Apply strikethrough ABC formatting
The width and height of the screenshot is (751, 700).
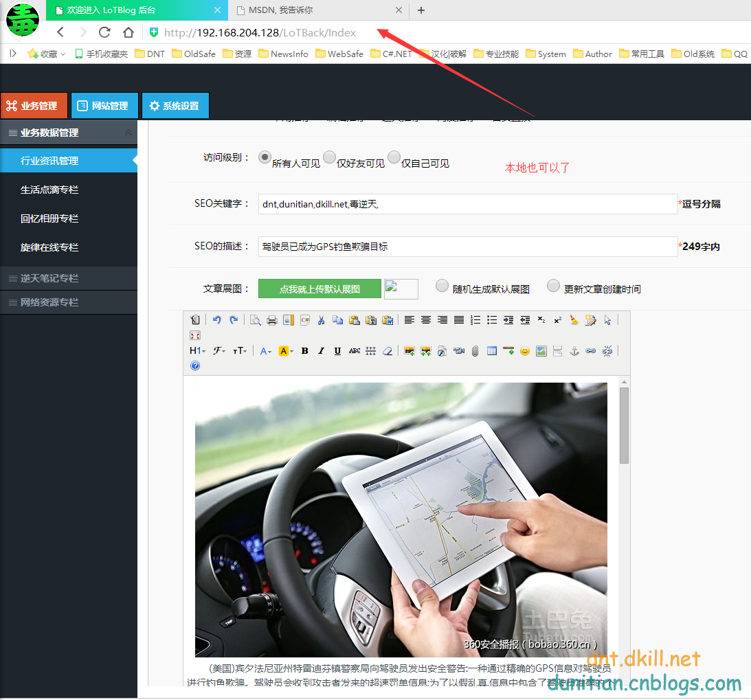[x=355, y=351]
